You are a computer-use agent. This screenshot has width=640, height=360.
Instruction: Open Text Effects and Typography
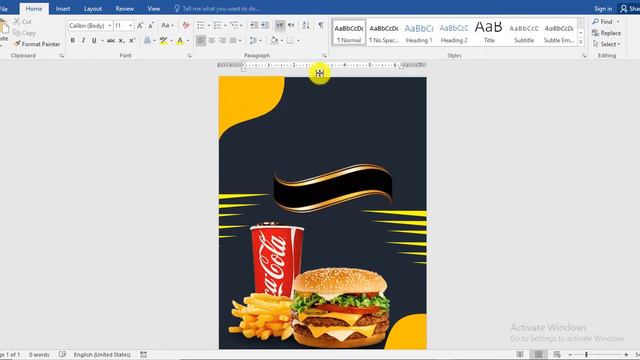pyautogui.click(x=147, y=40)
